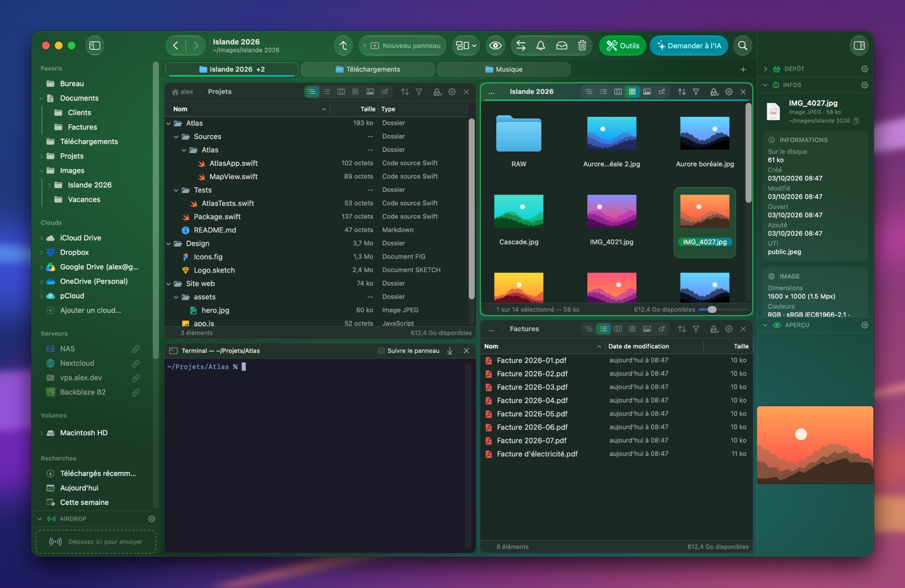This screenshot has width=905, height=588.
Task: Select the tree list view in the Factures panel
Action: 589,329
